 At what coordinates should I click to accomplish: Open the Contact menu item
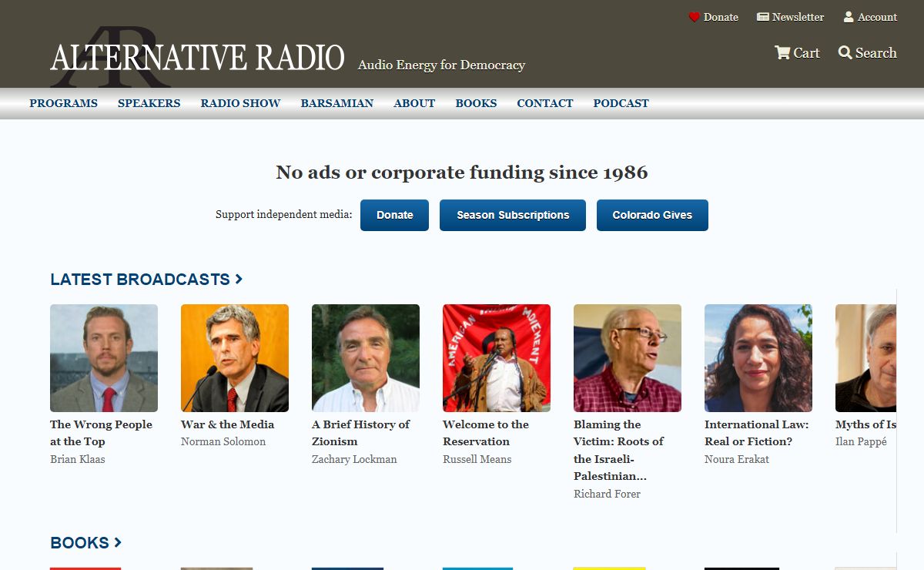coord(545,103)
